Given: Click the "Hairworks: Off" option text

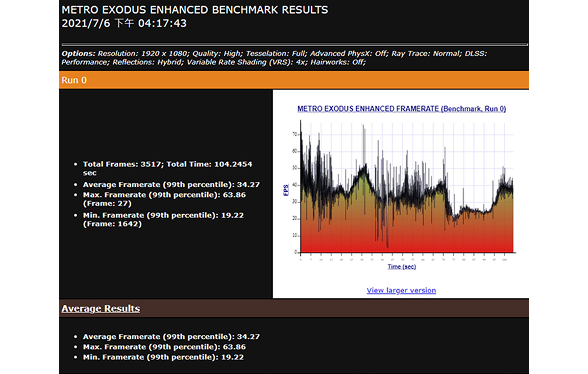Looking at the screenshot, I should coord(337,62).
